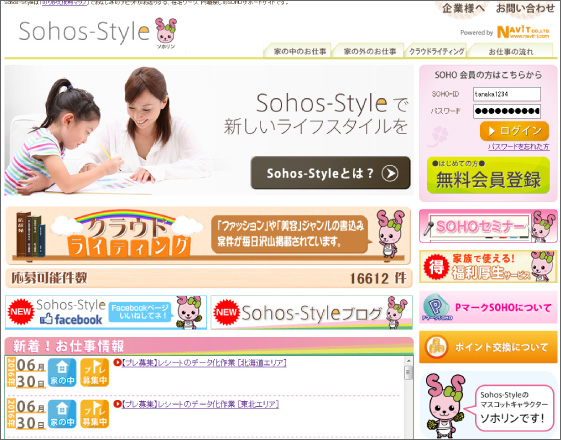Click the Pマーク icon

coord(436,308)
